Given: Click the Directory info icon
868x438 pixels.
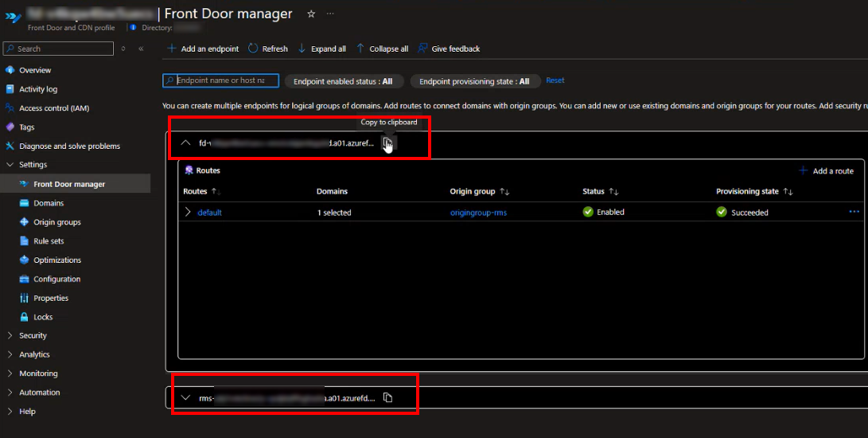Looking at the screenshot, I should [x=133, y=27].
